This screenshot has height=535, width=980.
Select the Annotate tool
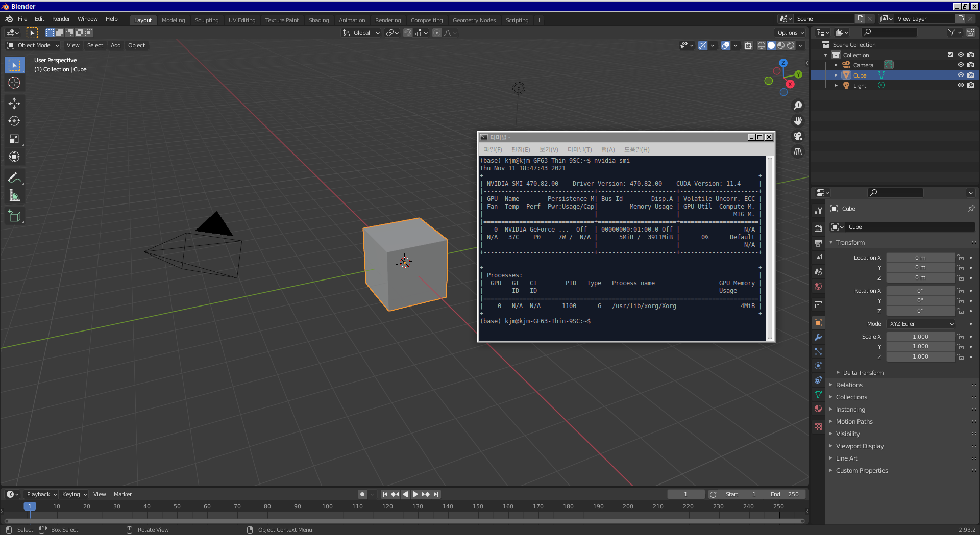[14, 178]
